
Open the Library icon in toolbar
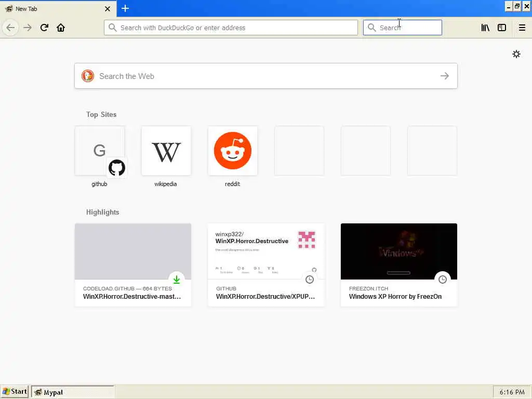click(x=485, y=28)
